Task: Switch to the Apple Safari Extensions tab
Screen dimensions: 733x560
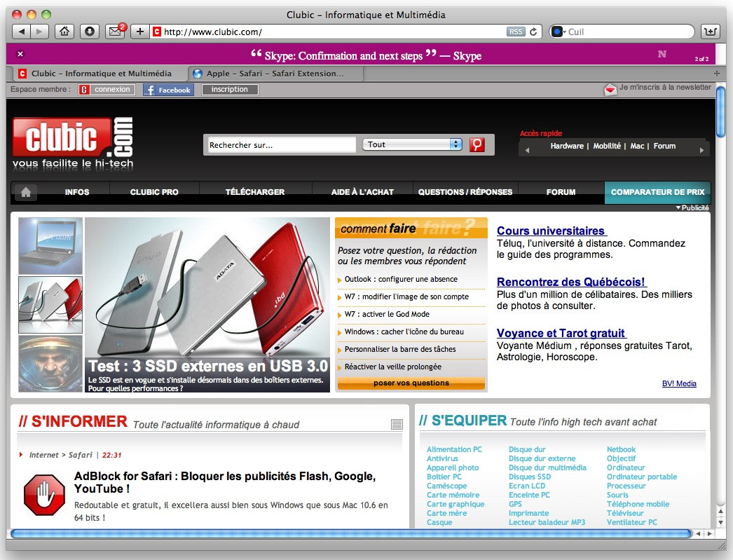Action: 275,73
